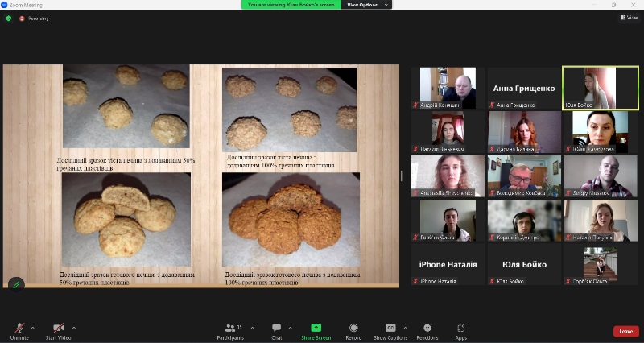The height and width of the screenshot is (343, 644).
Task: Open the View Options dropdown
Action: (x=366, y=5)
